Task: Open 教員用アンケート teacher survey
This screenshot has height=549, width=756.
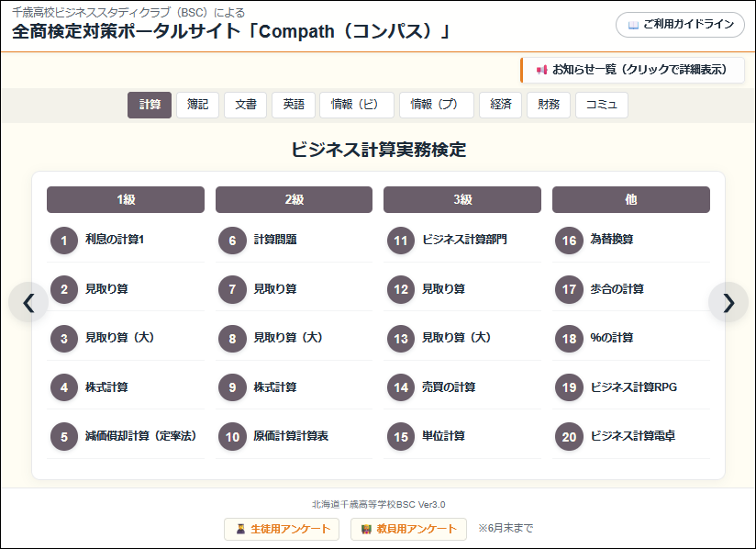Action: point(408,529)
